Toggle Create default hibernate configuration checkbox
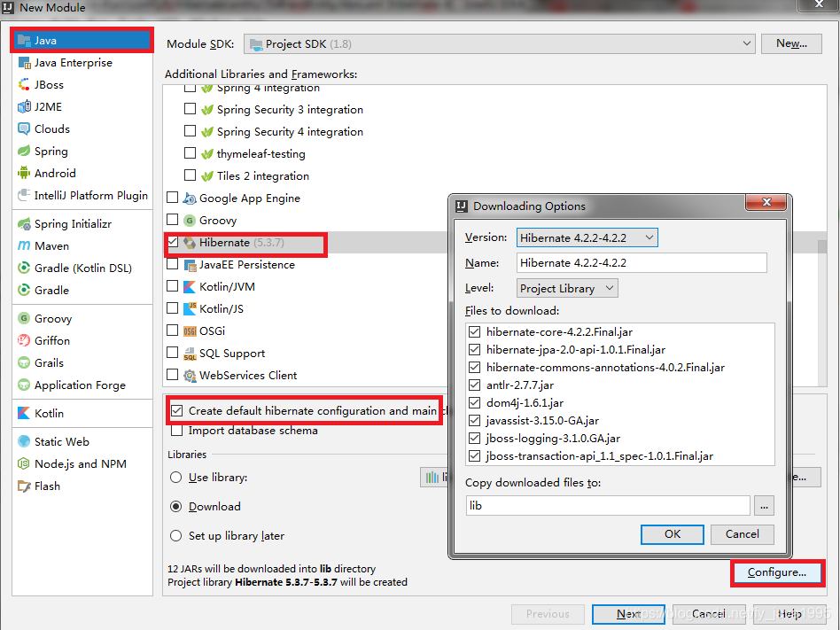This screenshot has width=840, height=630. [177, 411]
